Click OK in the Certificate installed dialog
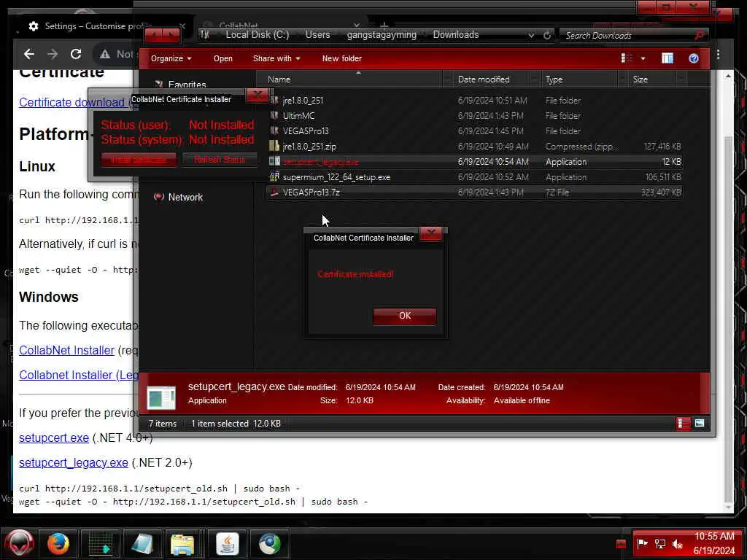Viewport: 747px width, 560px height. [404, 316]
